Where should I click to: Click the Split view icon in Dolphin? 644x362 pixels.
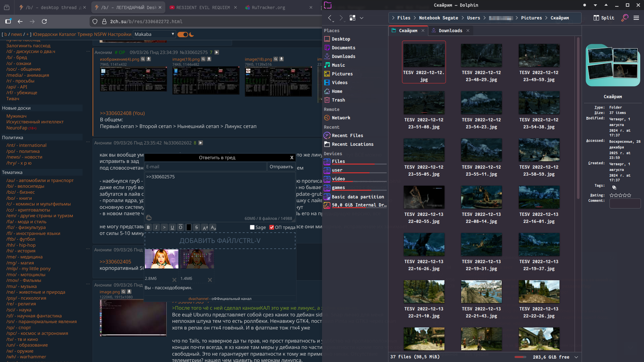tap(604, 18)
